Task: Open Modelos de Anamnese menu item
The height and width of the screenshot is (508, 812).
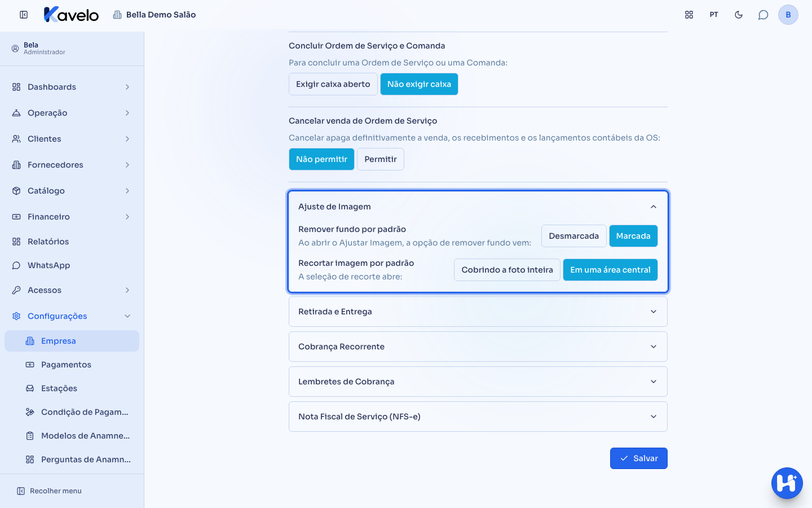Action: tap(72, 436)
